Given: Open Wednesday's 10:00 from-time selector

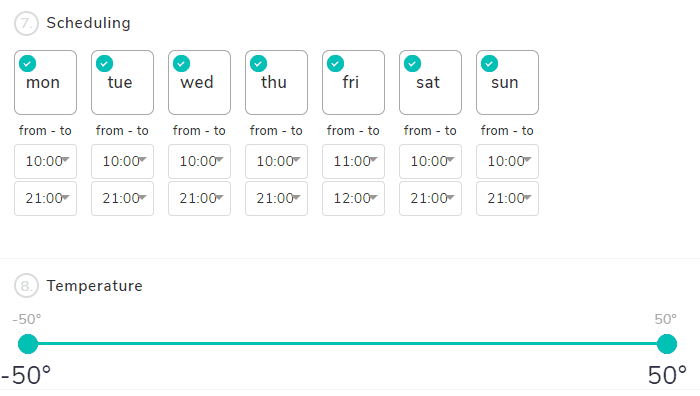Looking at the screenshot, I should pos(199,161).
